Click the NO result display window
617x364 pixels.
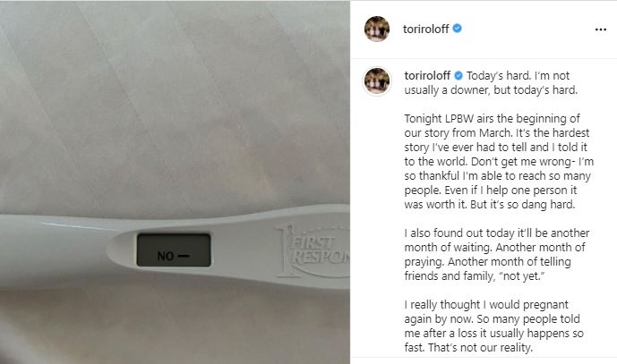pyautogui.click(x=174, y=250)
